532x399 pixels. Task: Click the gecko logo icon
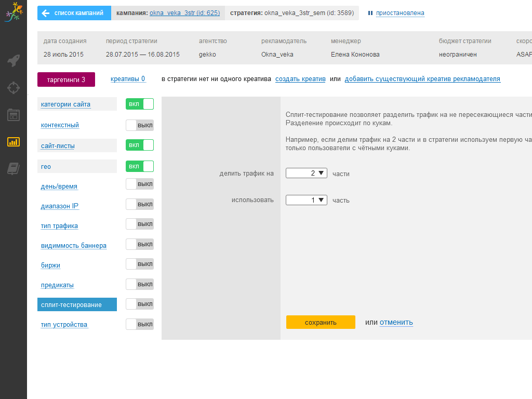coord(13,12)
